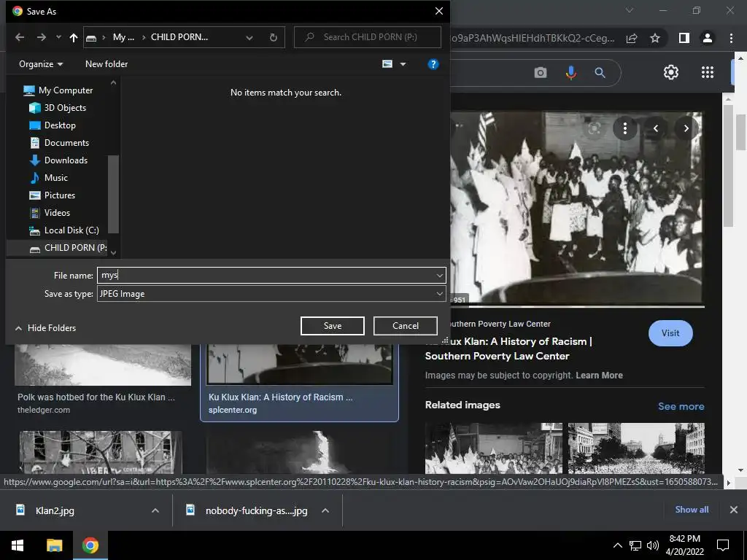Select Documents in the navigation tree

pos(60,143)
